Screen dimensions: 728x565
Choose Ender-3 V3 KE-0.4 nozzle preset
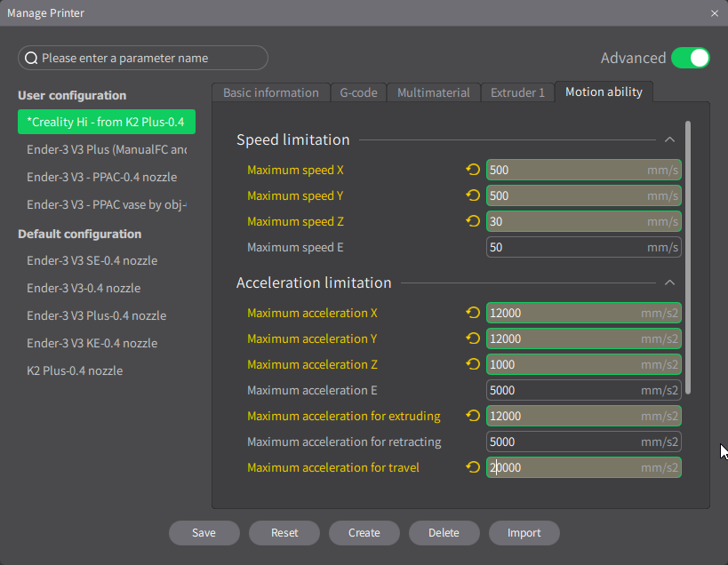[92, 343]
